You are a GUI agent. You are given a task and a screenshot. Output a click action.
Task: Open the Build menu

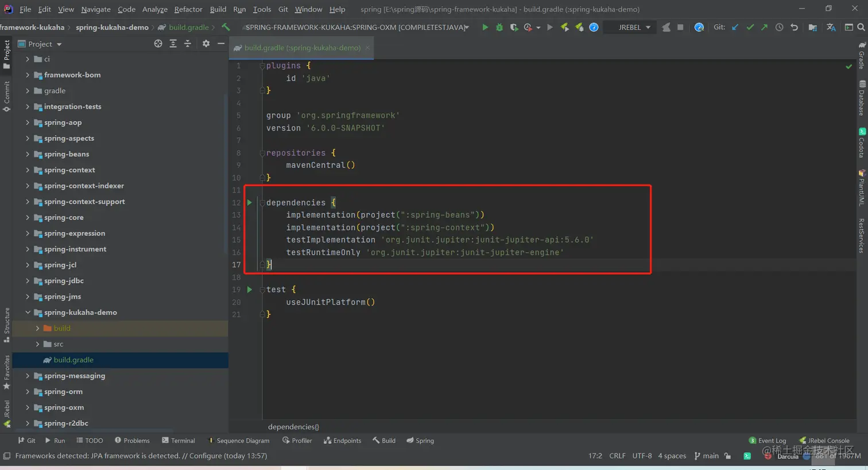218,9
